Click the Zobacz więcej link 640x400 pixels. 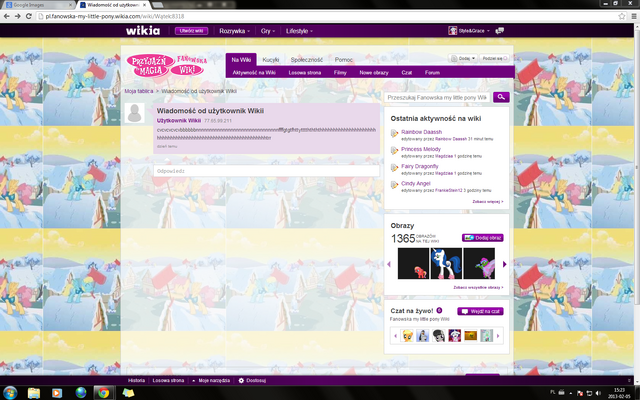(x=488, y=202)
